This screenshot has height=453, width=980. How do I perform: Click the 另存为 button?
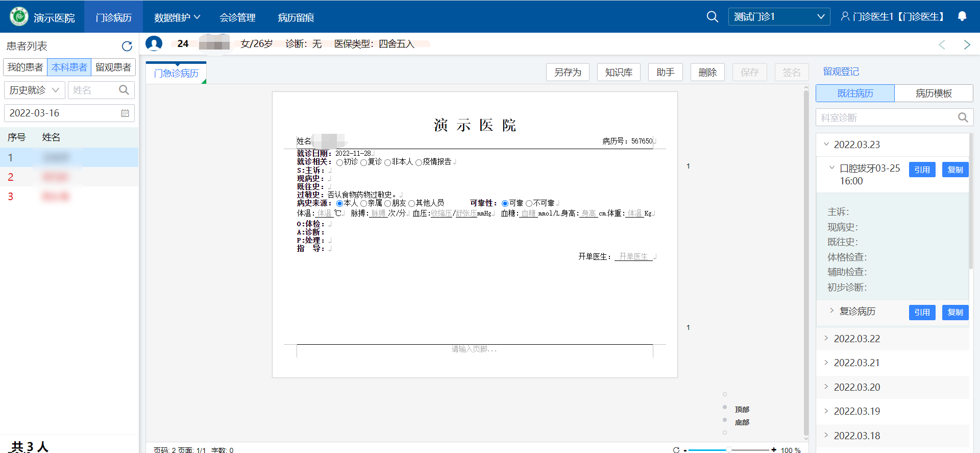[x=567, y=73]
